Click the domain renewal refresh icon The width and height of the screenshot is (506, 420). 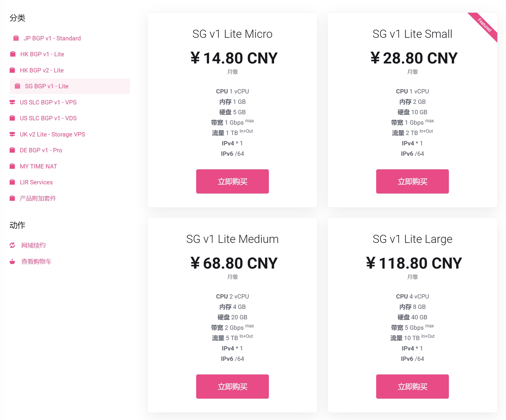tap(12, 245)
